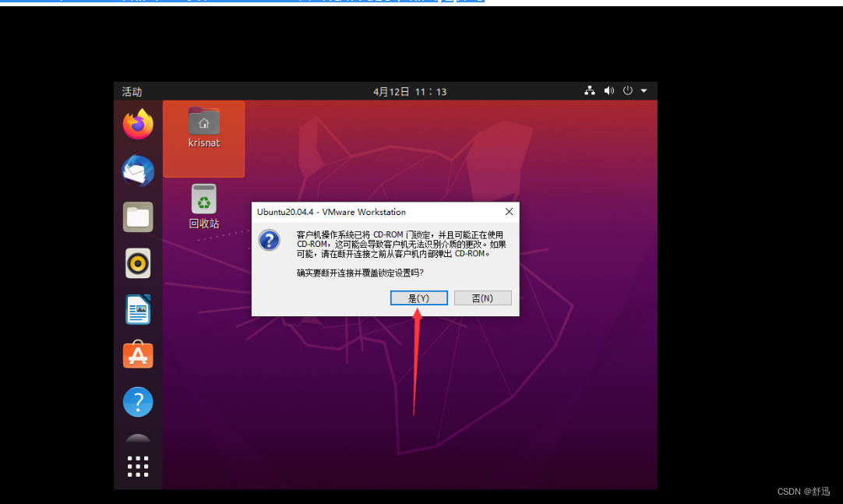
Task: Click the network status icon
Action: [x=590, y=91]
